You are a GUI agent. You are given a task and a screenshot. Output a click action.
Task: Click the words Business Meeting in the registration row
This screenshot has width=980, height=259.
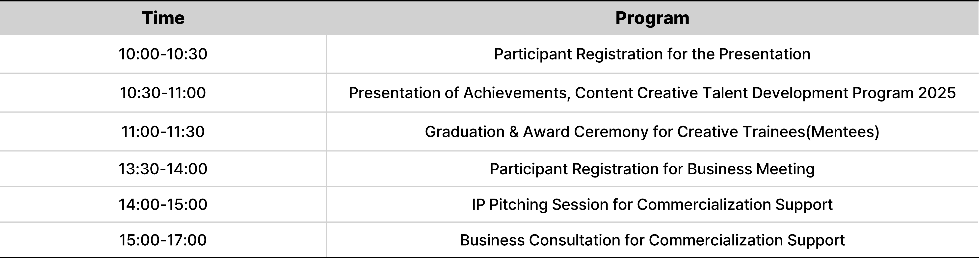pyautogui.click(x=751, y=169)
